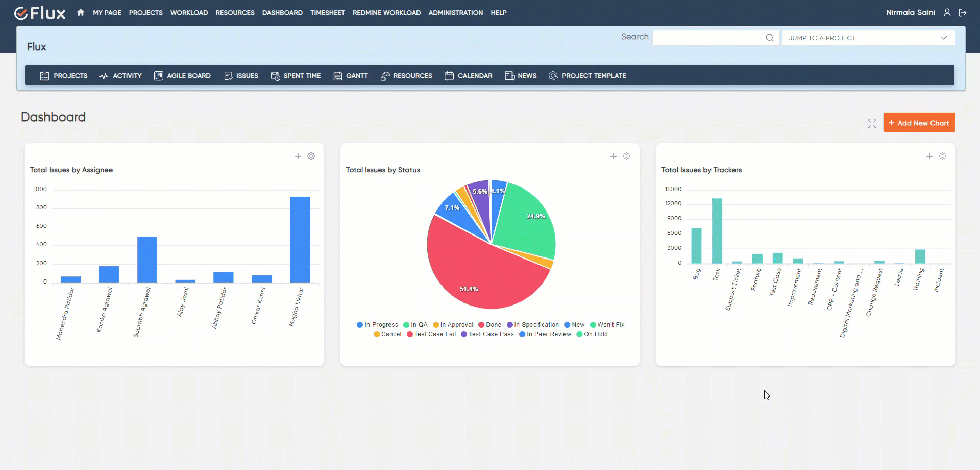Select the Spent Time icon
The image size is (980, 470).
coord(275,75)
